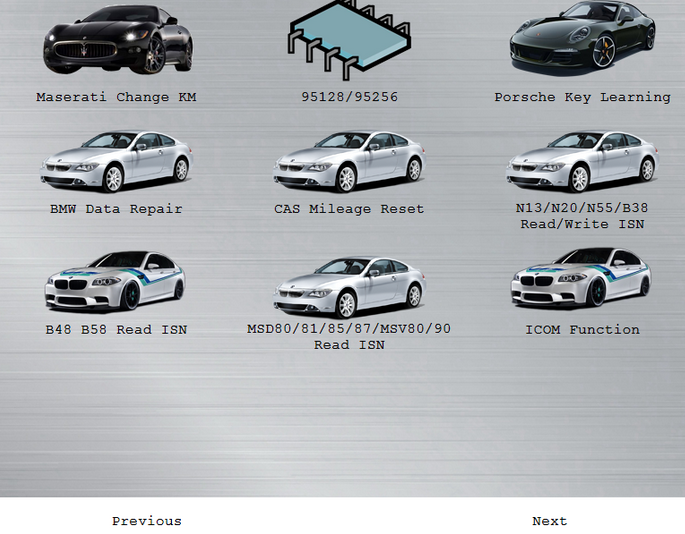Click the 'MSD80/81/85/87/MSV80/90 Read ISN' label
This screenshot has width=685, height=534.
pyautogui.click(x=349, y=336)
